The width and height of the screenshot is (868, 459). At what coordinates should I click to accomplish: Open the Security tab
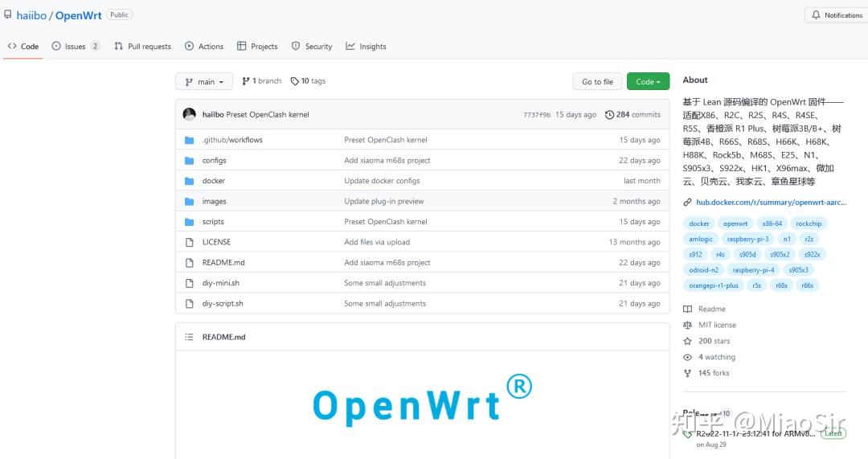pos(312,47)
